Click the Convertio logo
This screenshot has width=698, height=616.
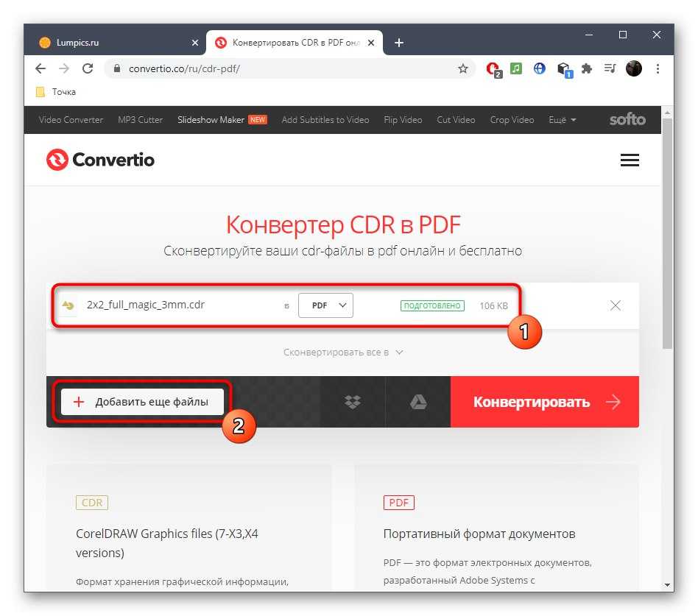pyautogui.click(x=100, y=160)
